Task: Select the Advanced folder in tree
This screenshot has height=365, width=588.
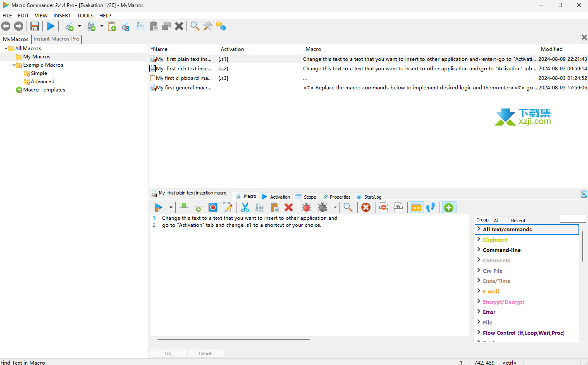Action: point(43,82)
